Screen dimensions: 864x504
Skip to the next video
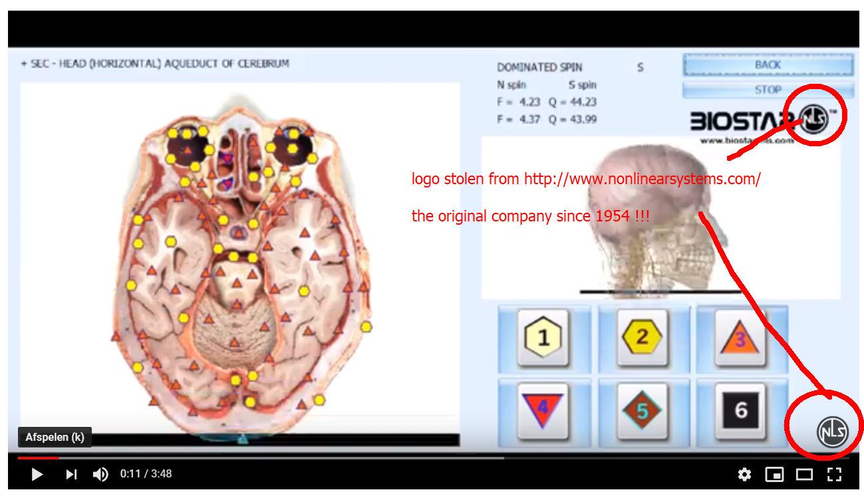tap(71, 474)
